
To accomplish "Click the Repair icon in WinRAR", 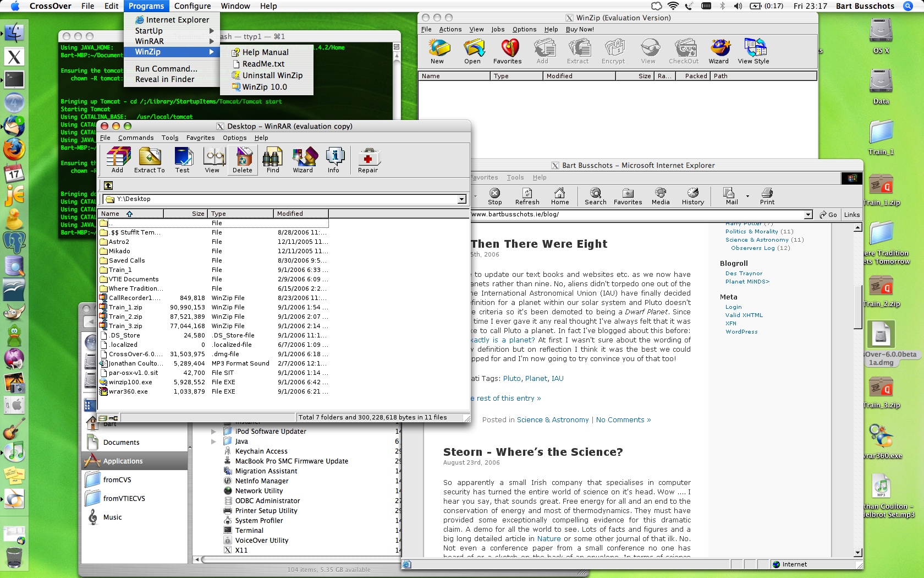I will (x=368, y=160).
